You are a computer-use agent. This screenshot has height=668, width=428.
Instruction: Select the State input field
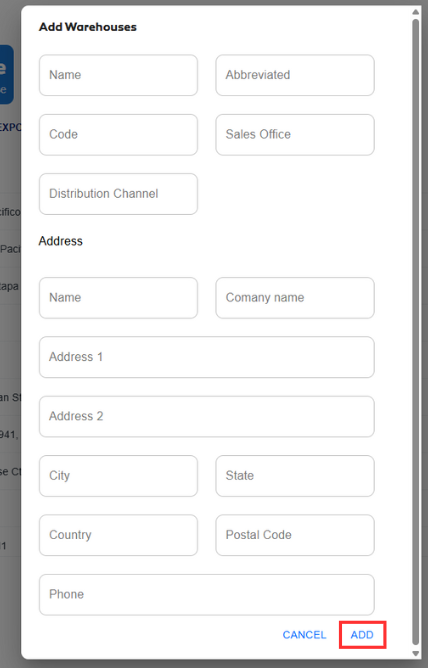(x=295, y=476)
